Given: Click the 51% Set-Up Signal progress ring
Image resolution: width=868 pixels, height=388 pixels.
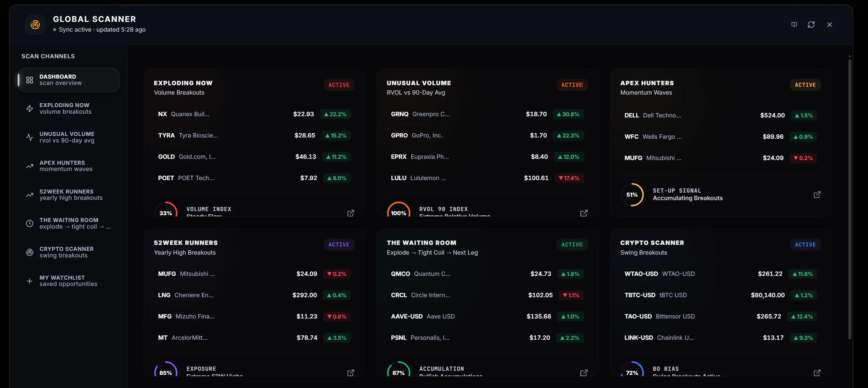Looking at the screenshot, I should click(632, 194).
